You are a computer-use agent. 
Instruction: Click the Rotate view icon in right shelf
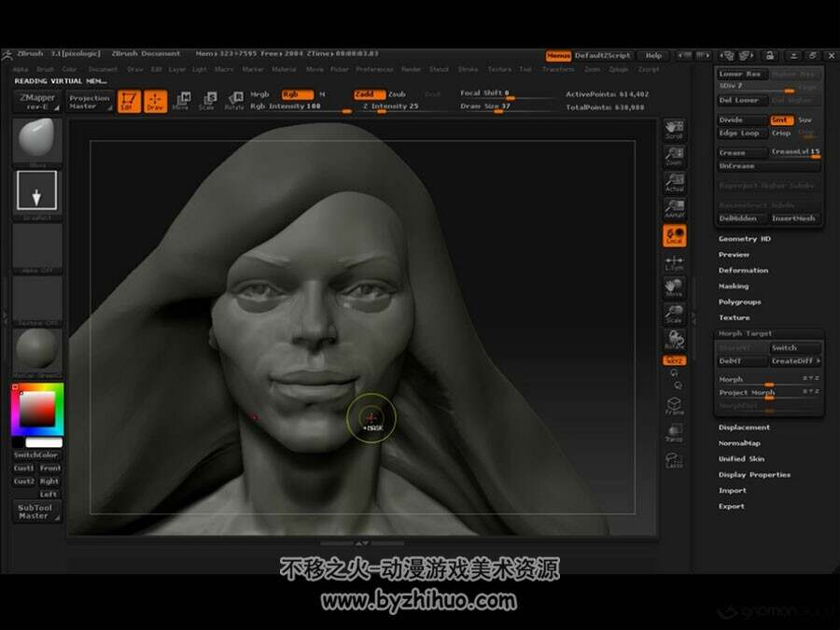[x=674, y=340]
